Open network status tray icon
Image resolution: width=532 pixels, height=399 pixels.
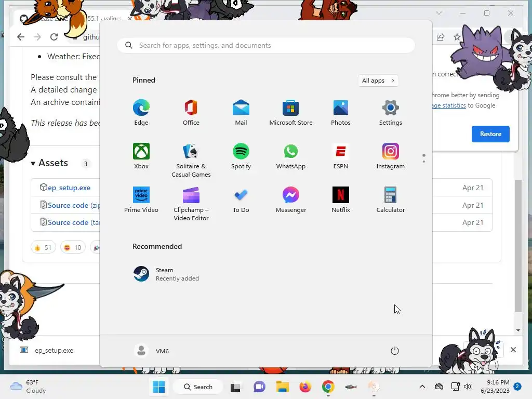[455, 387]
